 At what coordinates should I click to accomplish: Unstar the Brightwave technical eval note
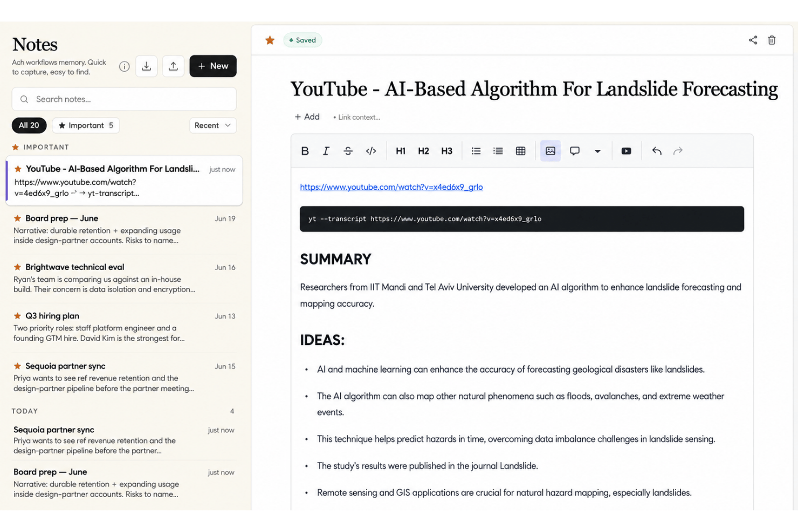17,267
